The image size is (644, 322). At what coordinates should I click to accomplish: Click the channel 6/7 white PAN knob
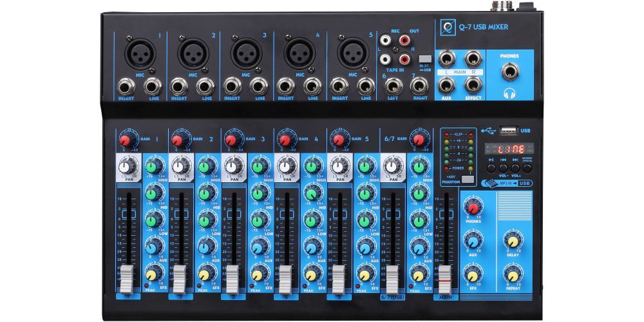click(391, 166)
